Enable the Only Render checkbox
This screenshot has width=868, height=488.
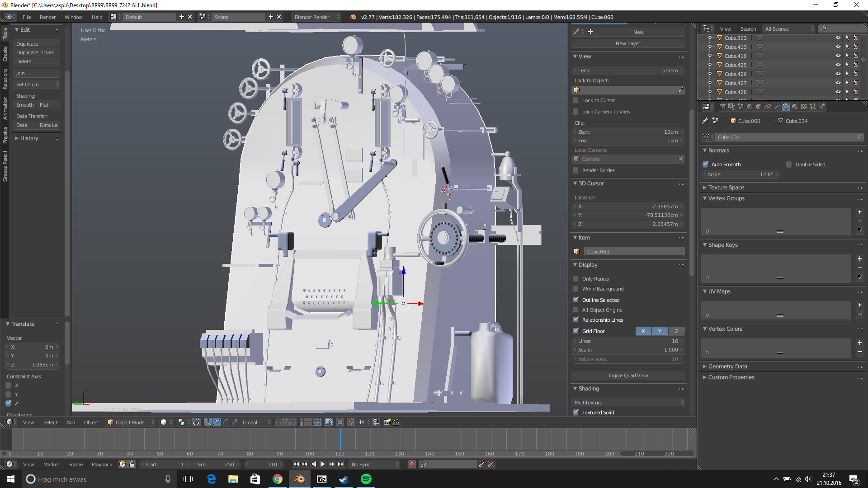(576, 279)
